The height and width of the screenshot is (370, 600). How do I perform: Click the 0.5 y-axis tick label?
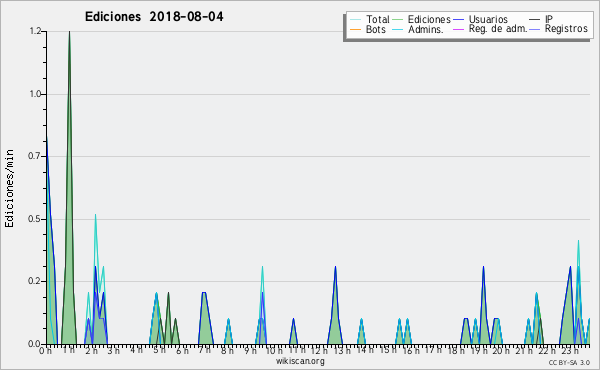tap(36, 219)
